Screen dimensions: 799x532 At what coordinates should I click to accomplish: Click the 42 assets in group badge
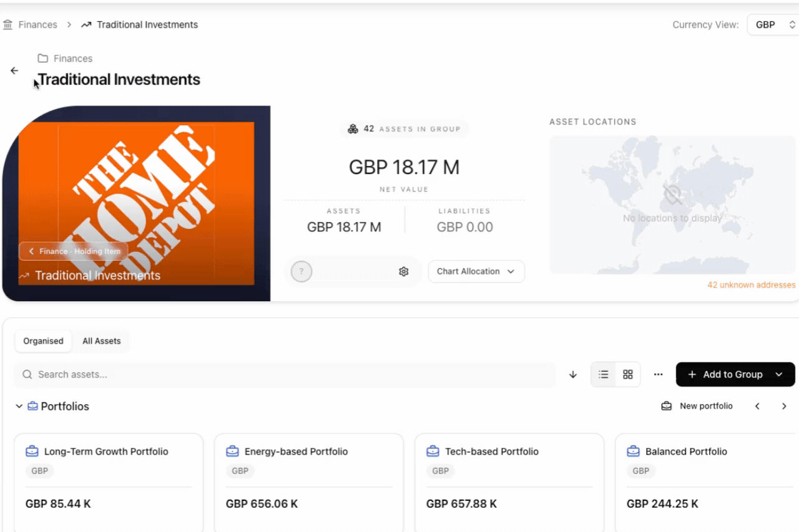(404, 129)
